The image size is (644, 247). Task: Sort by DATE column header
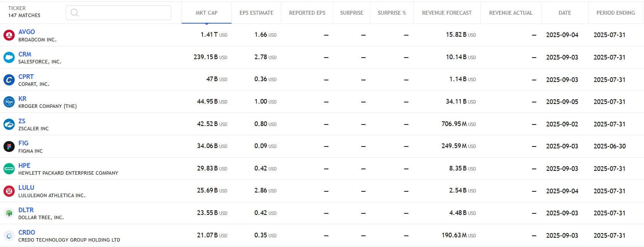tap(565, 13)
